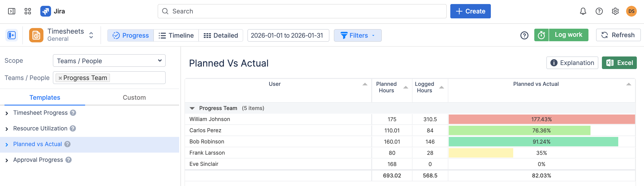This screenshot has width=644, height=186.
Task: Open the Timesheets General switcher arrows
Action: coord(91,35)
